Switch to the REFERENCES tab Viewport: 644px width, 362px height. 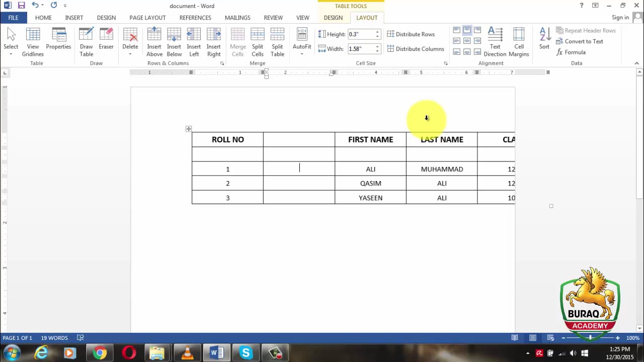pos(195,18)
